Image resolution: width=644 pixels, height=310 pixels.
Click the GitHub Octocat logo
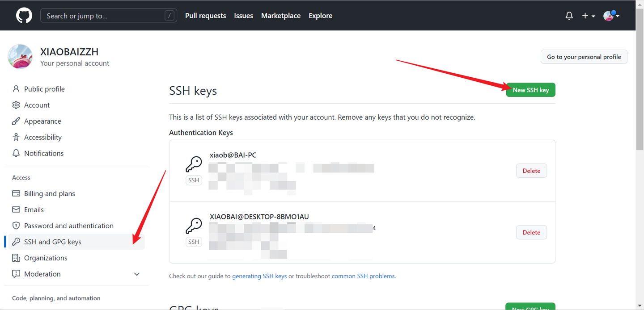(24, 16)
